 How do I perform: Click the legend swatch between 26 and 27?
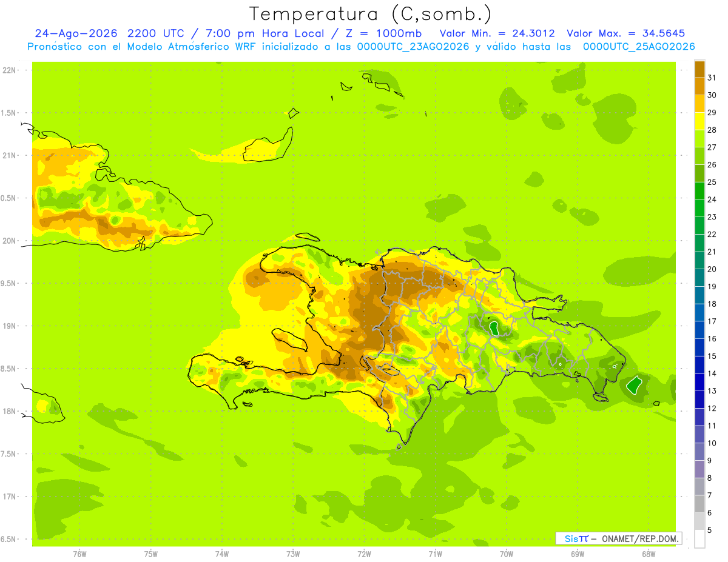pos(699,156)
